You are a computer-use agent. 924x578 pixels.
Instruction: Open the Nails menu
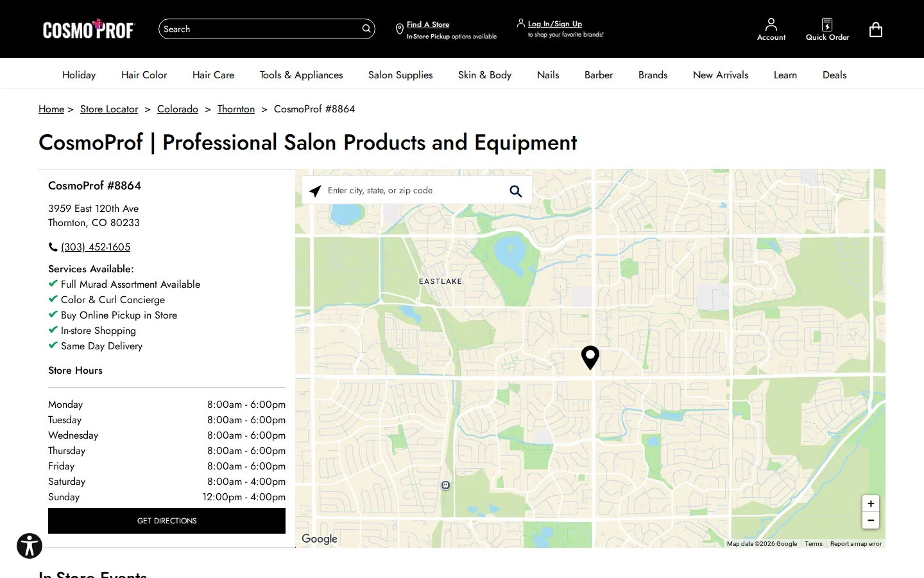tap(548, 75)
